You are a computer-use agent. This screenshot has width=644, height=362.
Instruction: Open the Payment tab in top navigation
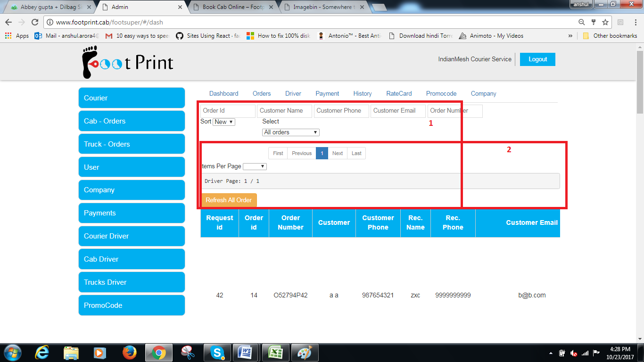(x=328, y=94)
